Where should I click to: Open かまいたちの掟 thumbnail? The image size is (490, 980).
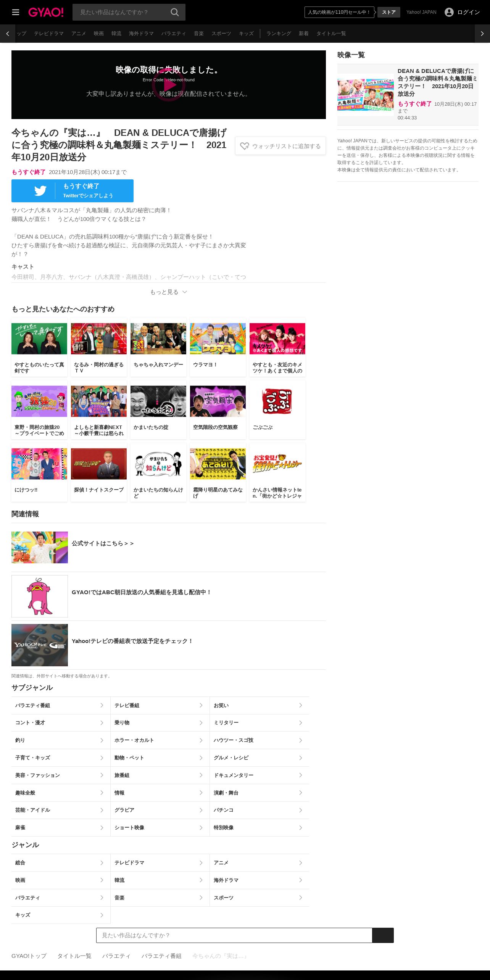158,401
